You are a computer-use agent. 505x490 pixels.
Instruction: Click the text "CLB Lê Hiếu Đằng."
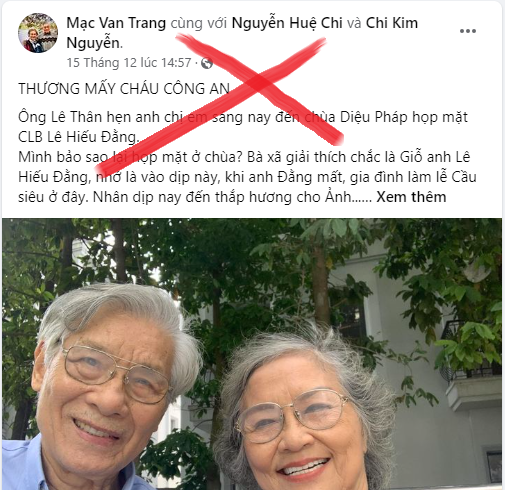coord(78,137)
